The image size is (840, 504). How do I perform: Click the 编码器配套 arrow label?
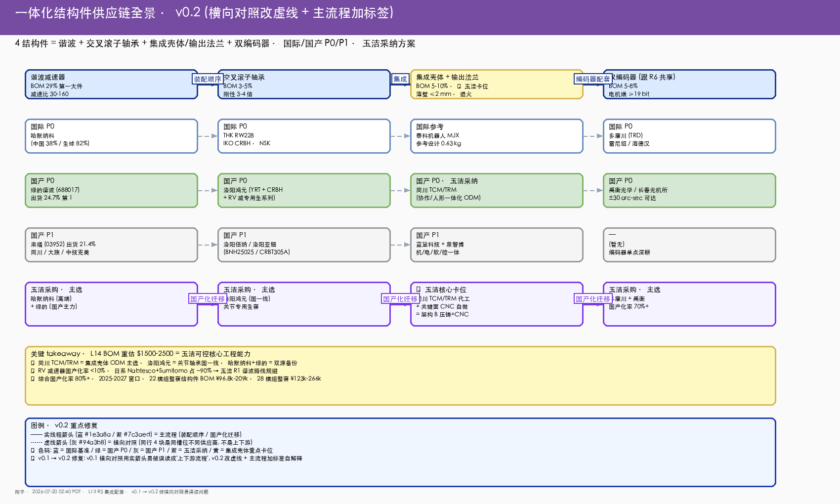593,79
